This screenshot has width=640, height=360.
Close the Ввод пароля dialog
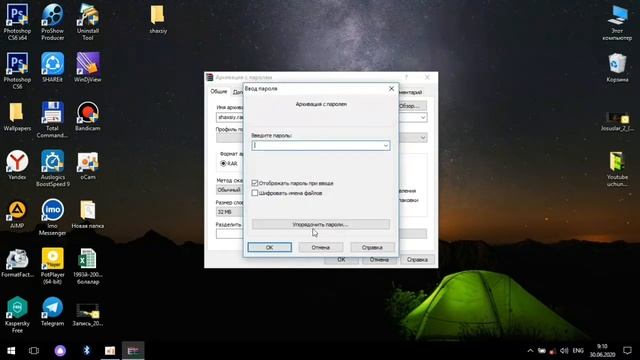[391, 89]
